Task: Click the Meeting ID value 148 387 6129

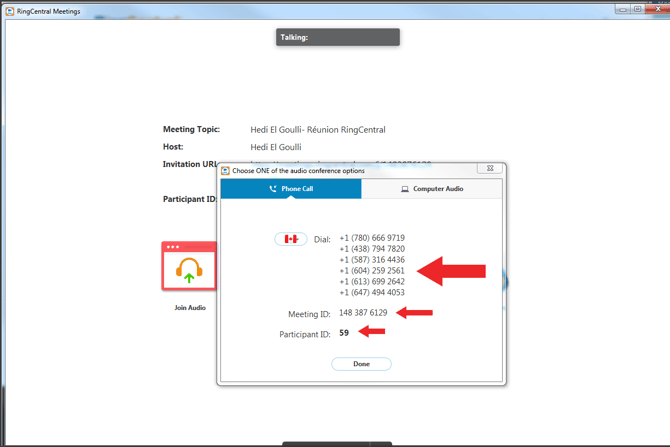Action: [x=363, y=313]
